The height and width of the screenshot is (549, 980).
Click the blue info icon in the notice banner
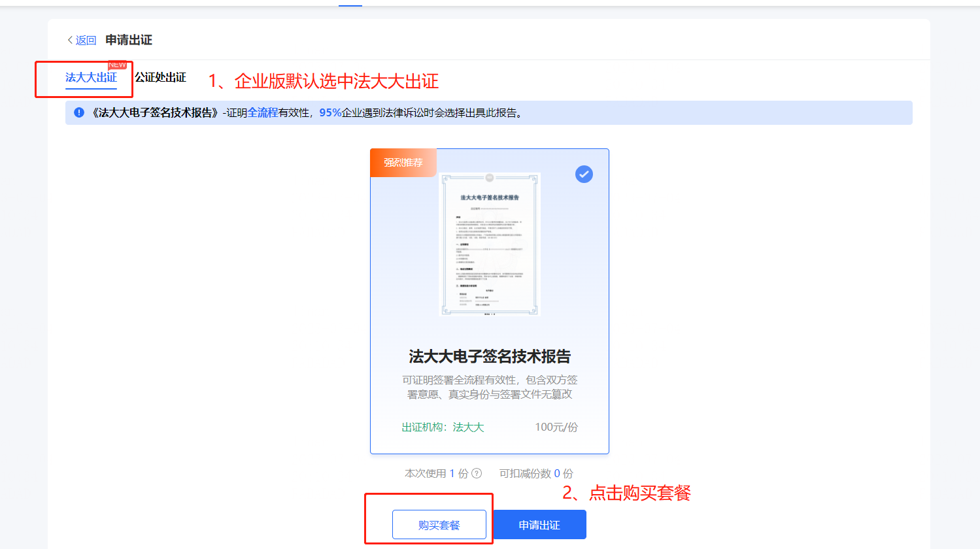79,112
